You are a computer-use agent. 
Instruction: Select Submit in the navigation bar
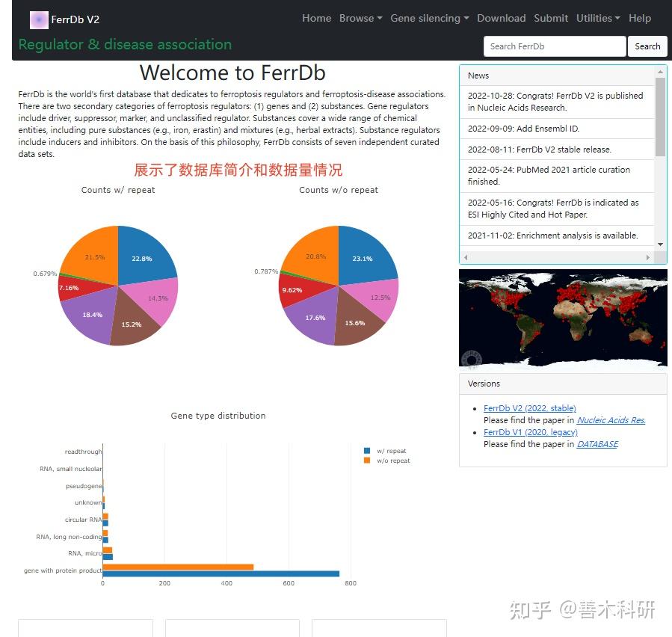(551, 18)
